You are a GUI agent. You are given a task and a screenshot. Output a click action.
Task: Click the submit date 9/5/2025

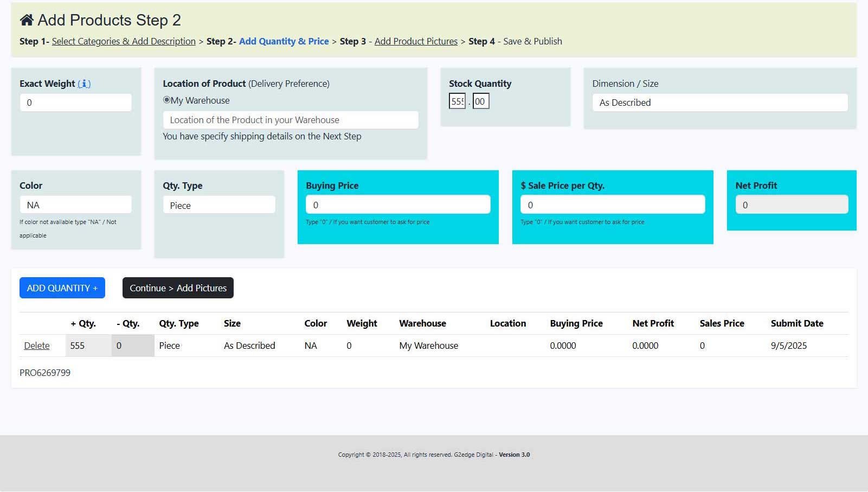click(x=789, y=346)
